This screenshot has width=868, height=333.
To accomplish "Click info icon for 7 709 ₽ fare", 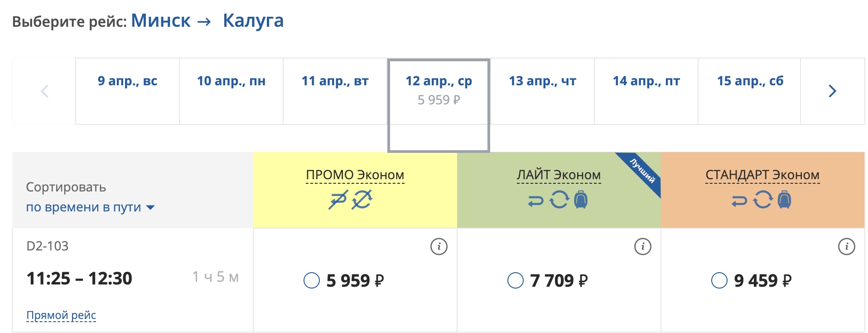I will pyautogui.click(x=642, y=247).
